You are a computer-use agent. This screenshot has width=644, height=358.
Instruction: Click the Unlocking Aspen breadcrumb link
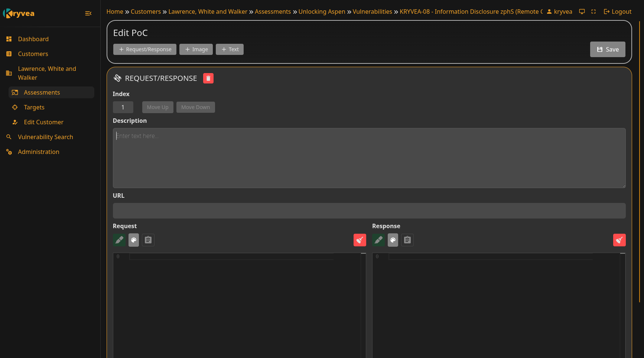(x=322, y=12)
